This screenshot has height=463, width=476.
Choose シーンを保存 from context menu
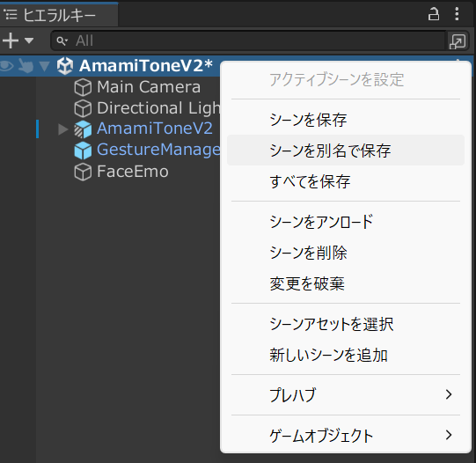[x=346, y=120]
